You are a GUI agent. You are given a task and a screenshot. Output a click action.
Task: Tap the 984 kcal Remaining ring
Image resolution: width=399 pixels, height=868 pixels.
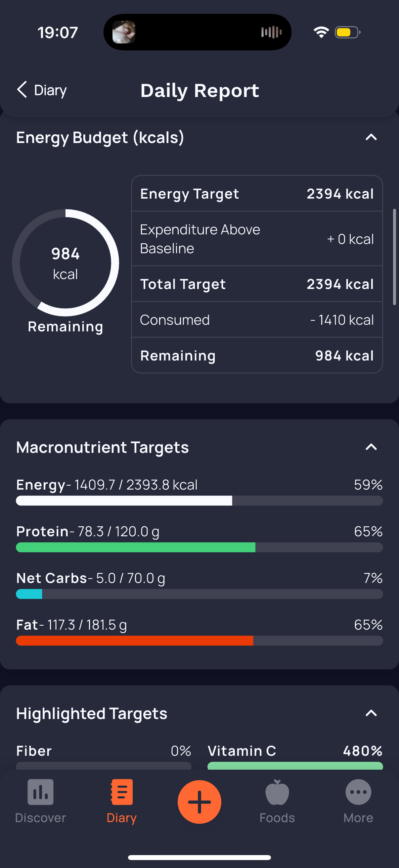(65, 263)
